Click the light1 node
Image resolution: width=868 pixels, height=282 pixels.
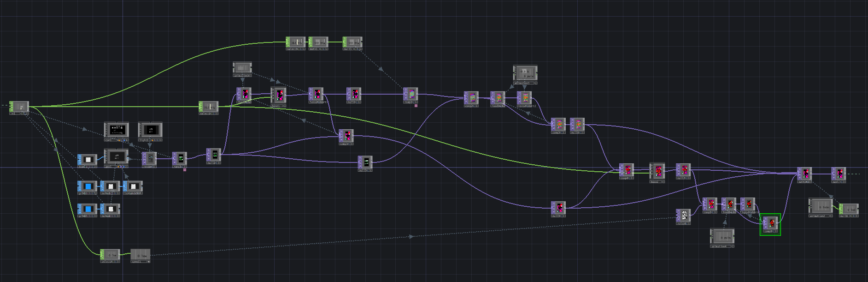tap(150, 130)
